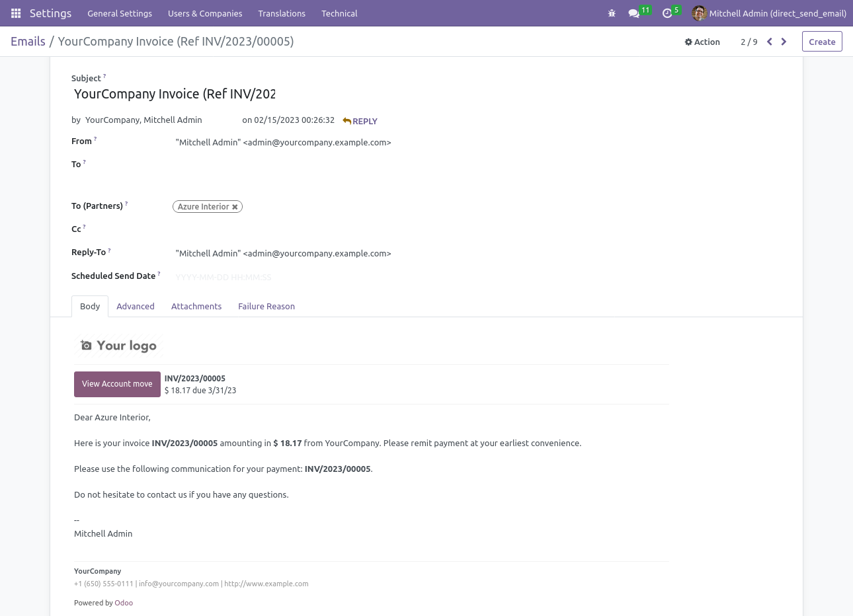This screenshot has width=853, height=616.
Task: Click the debug bug icon
Action: (x=612, y=13)
